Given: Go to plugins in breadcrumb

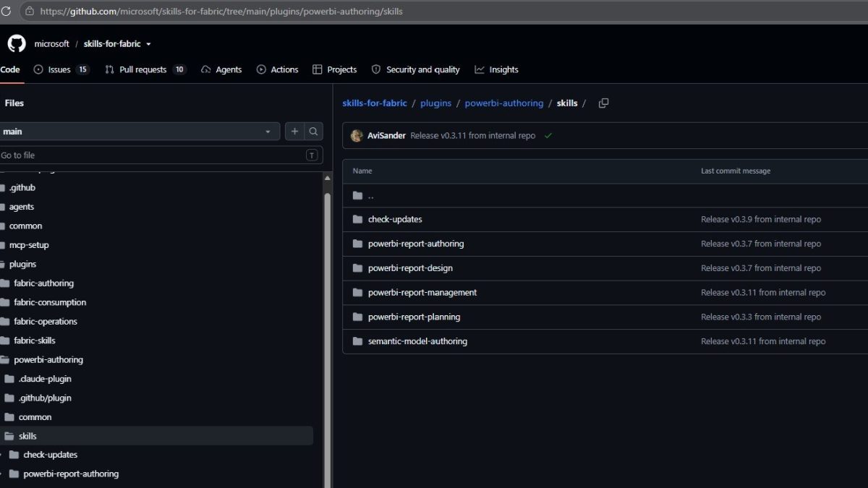Looking at the screenshot, I should (435, 103).
